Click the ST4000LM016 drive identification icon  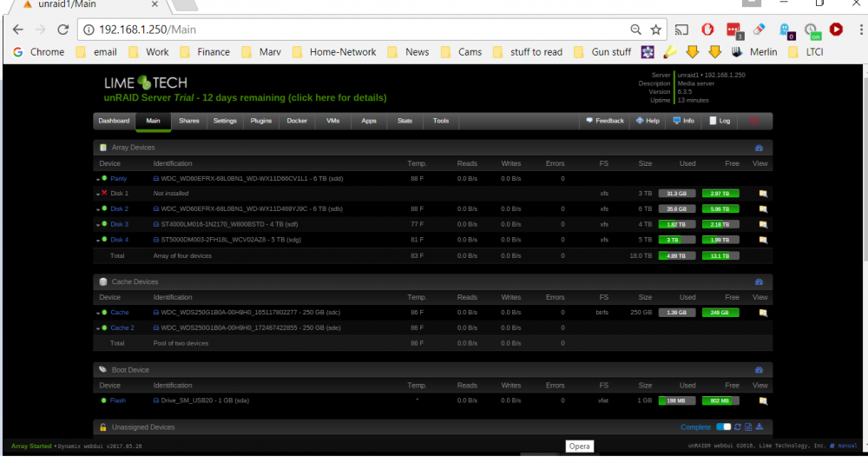[156, 224]
